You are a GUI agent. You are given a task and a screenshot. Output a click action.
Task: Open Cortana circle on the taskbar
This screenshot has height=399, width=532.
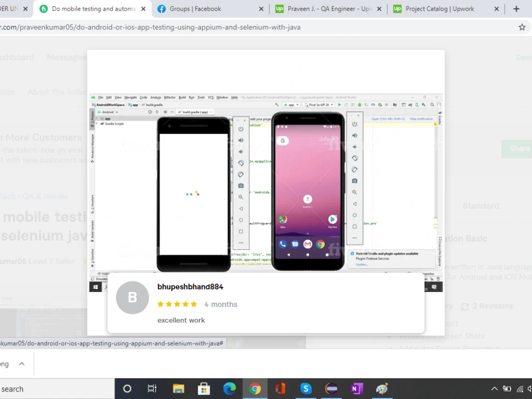pyautogui.click(x=127, y=388)
